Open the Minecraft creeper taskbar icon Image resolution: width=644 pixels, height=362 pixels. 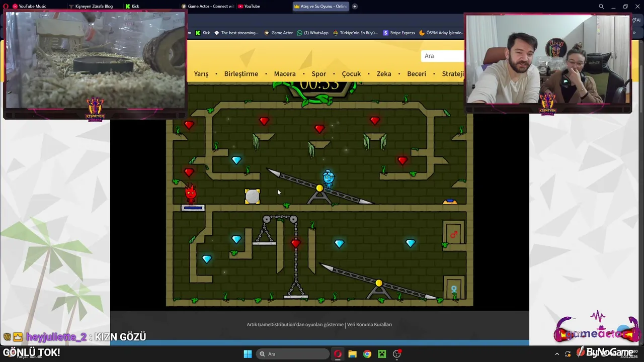tap(382, 354)
